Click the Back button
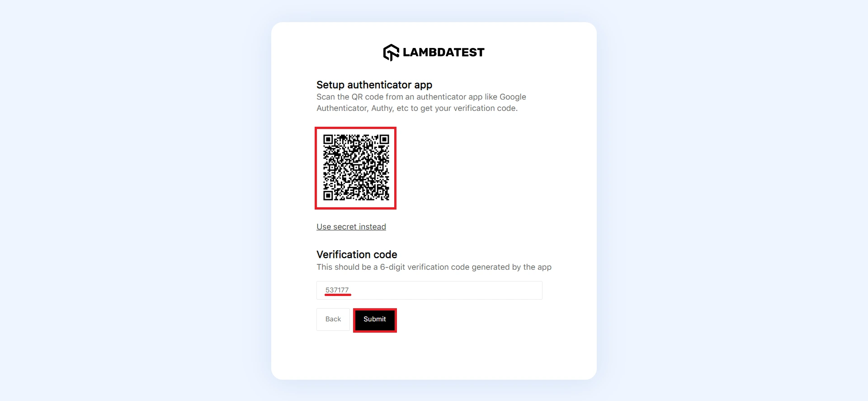 pyautogui.click(x=333, y=320)
